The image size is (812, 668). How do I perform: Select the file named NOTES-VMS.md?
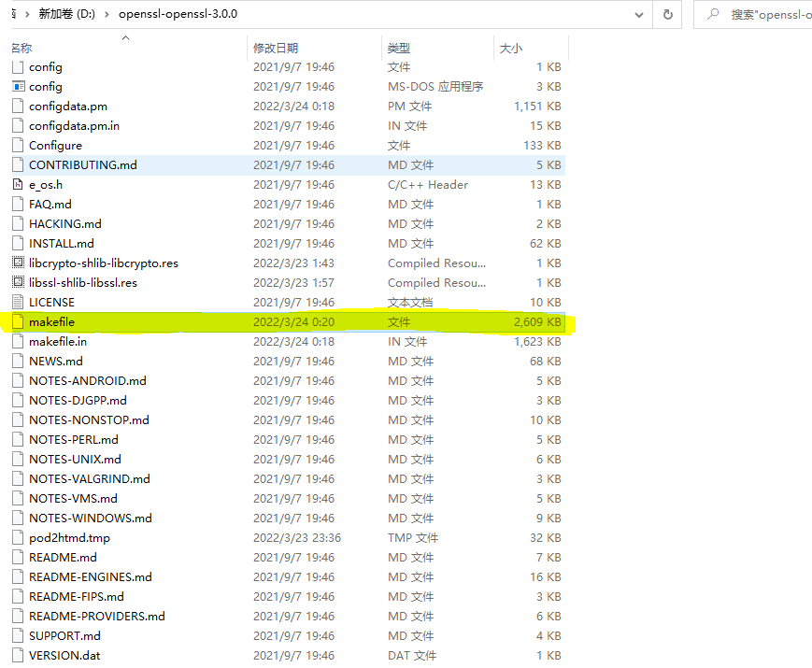point(73,499)
